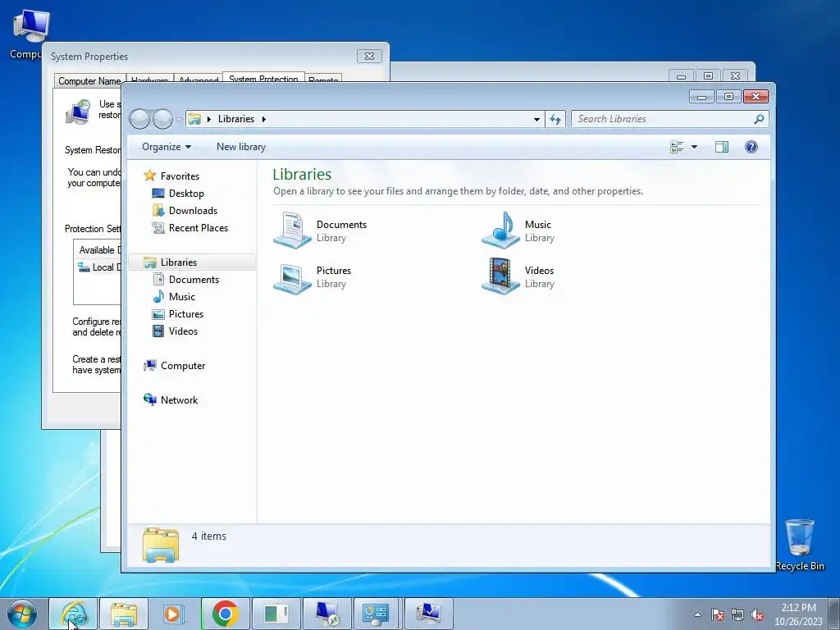Switch to Advanced tab in System Properties
The image size is (840, 630).
[x=199, y=80]
